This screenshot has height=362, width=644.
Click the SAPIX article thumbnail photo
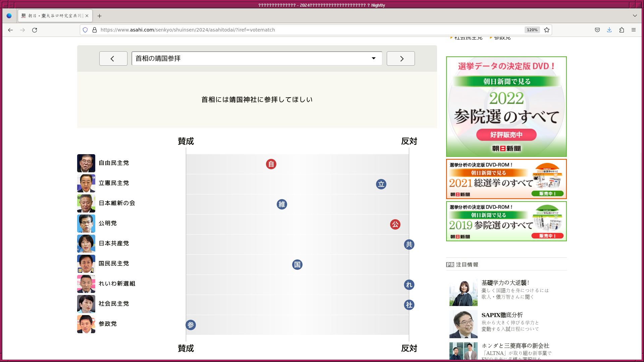tap(464, 324)
